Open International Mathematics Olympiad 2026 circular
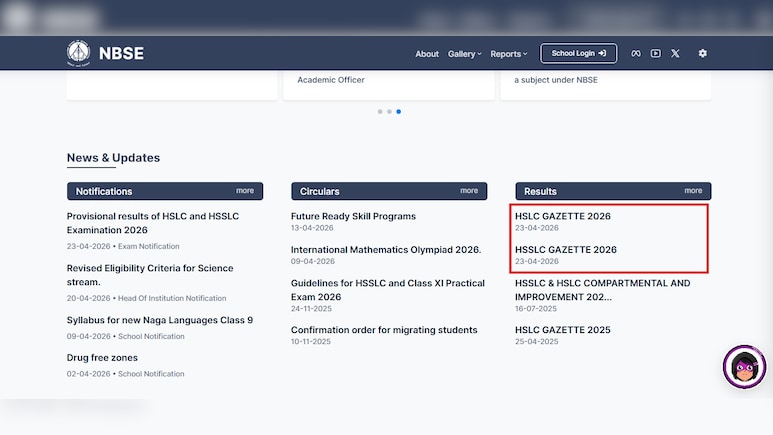773x435 pixels. pyautogui.click(x=386, y=250)
